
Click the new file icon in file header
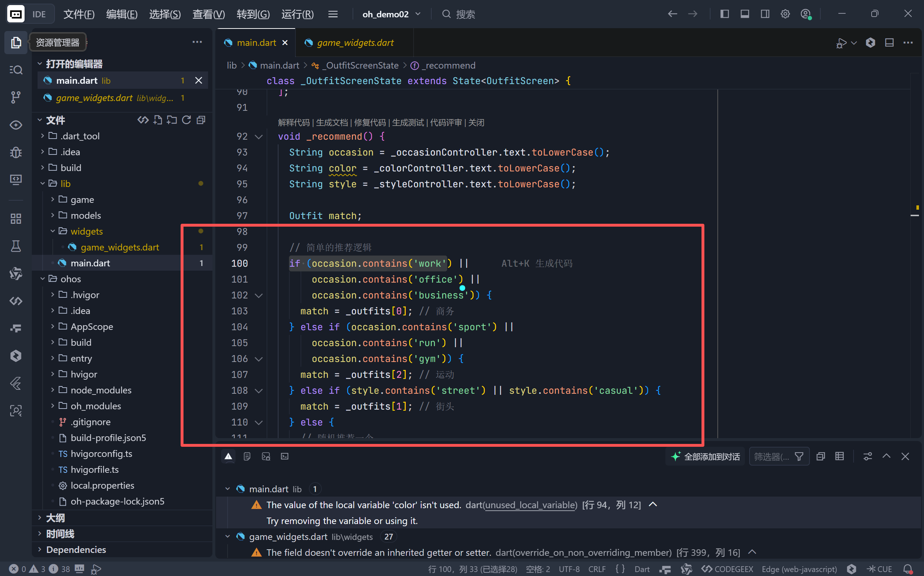coord(157,121)
